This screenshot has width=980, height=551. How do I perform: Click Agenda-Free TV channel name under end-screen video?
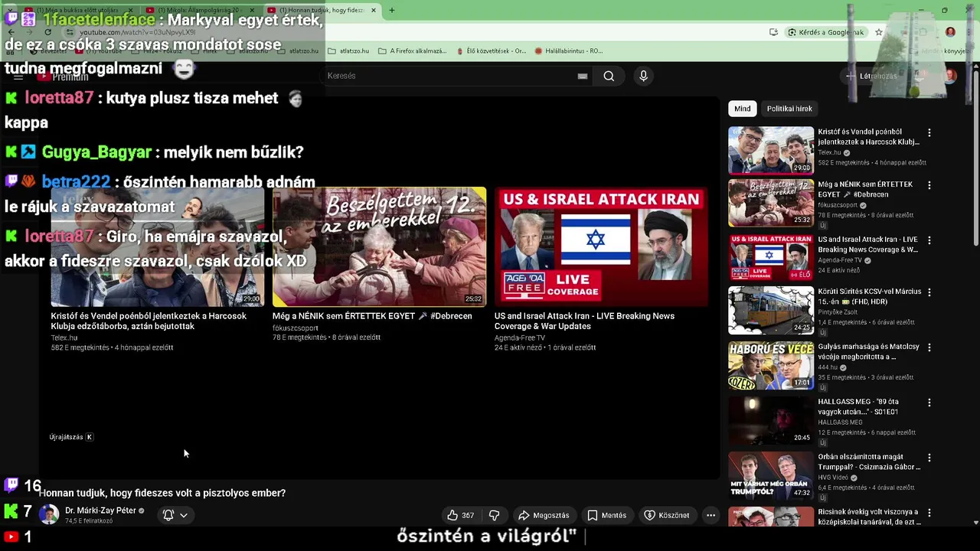click(520, 337)
